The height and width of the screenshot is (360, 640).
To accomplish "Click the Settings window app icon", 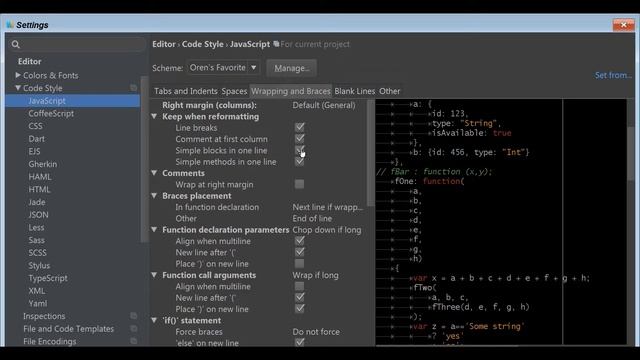I will click(x=10, y=25).
